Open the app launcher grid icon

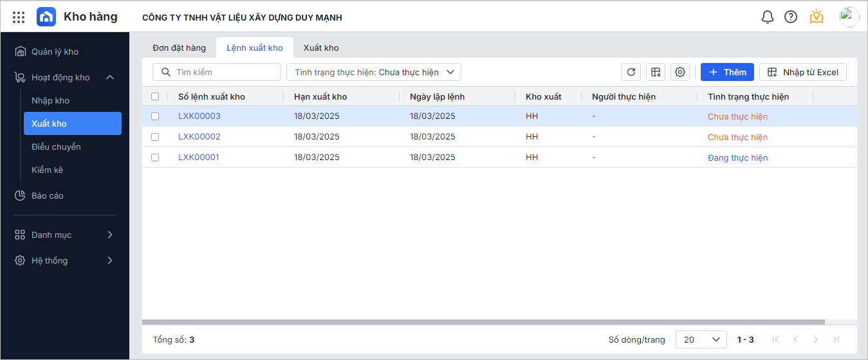(19, 17)
